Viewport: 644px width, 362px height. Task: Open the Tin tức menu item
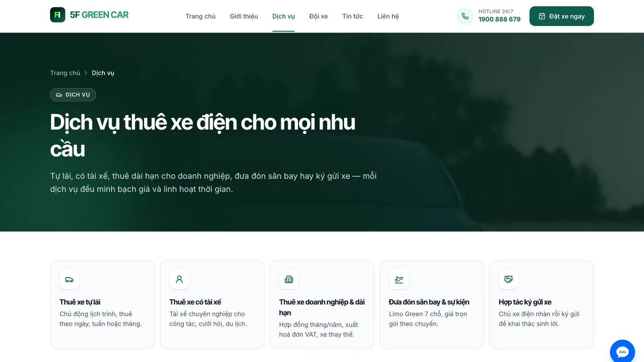point(353,16)
